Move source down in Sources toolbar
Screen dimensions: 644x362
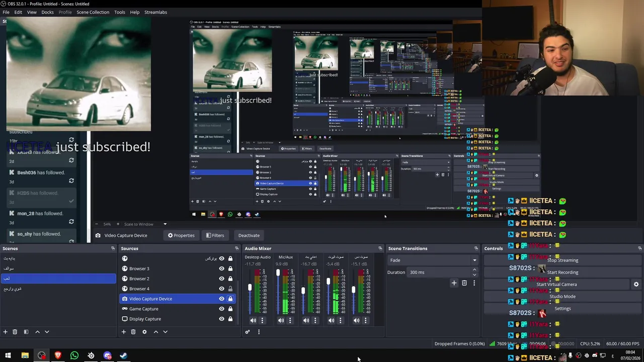tap(165, 332)
